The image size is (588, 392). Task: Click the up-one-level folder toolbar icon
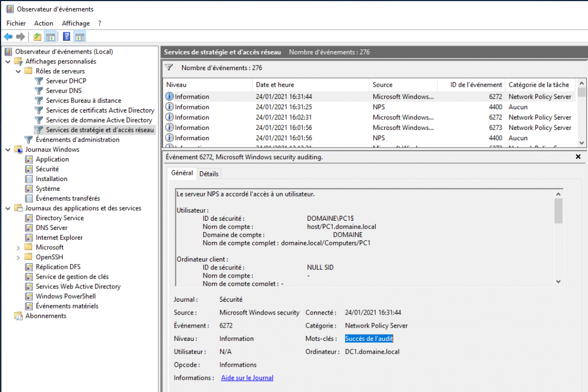point(37,36)
